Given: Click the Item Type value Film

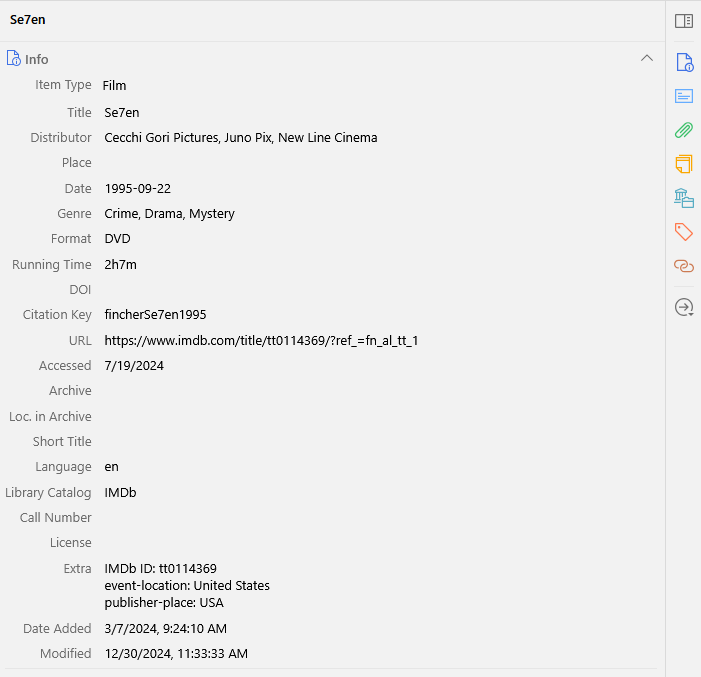Looking at the screenshot, I should pyautogui.click(x=114, y=85).
